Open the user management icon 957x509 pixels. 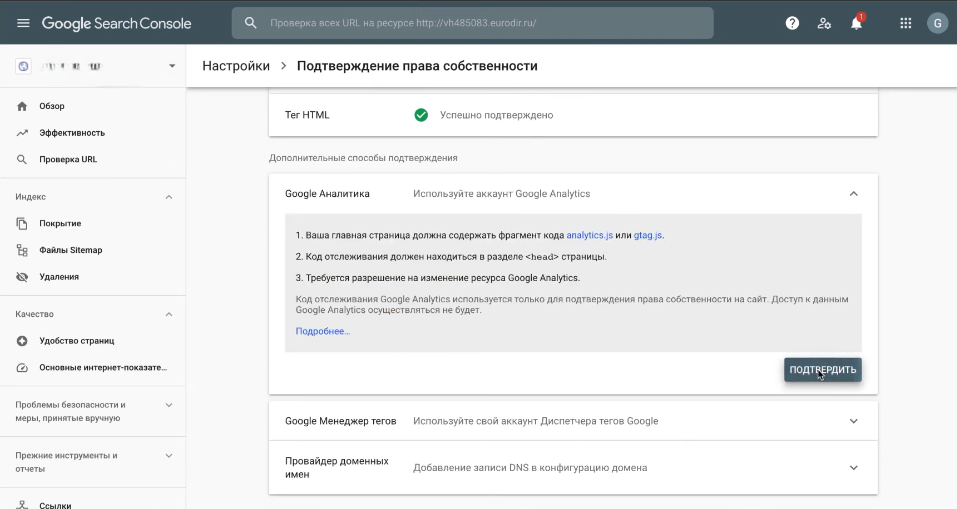click(824, 23)
